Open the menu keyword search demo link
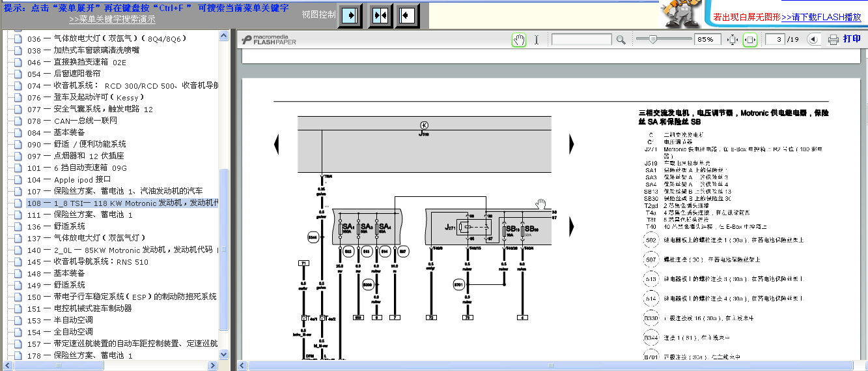 pyautogui.click(x=112, y=20)
